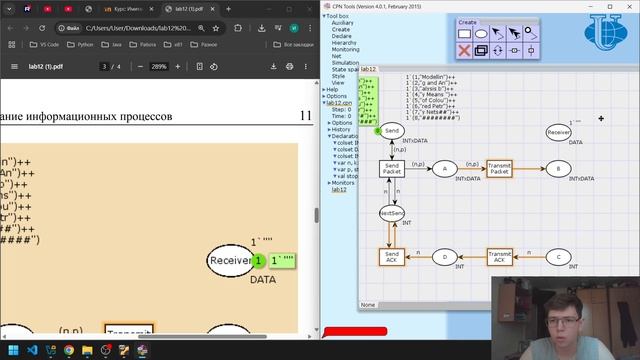
Task: Switch to the Курс browser tab
Action: click(128, 9)
